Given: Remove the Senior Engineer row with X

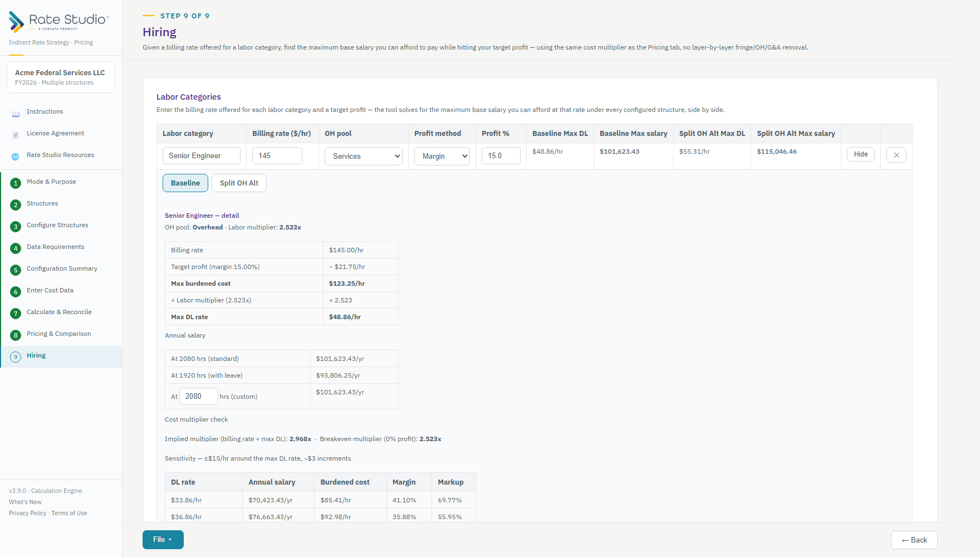Looking at the screenshot, I should click(896, 155).
